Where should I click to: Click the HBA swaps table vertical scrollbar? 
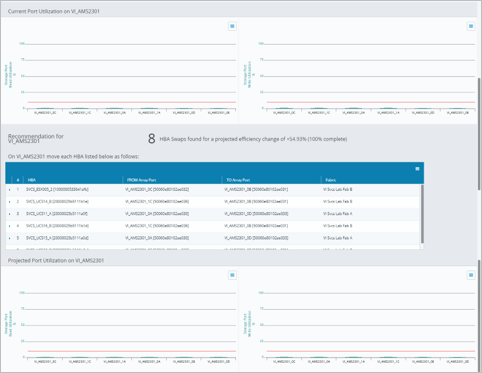(x=422, y=214)
